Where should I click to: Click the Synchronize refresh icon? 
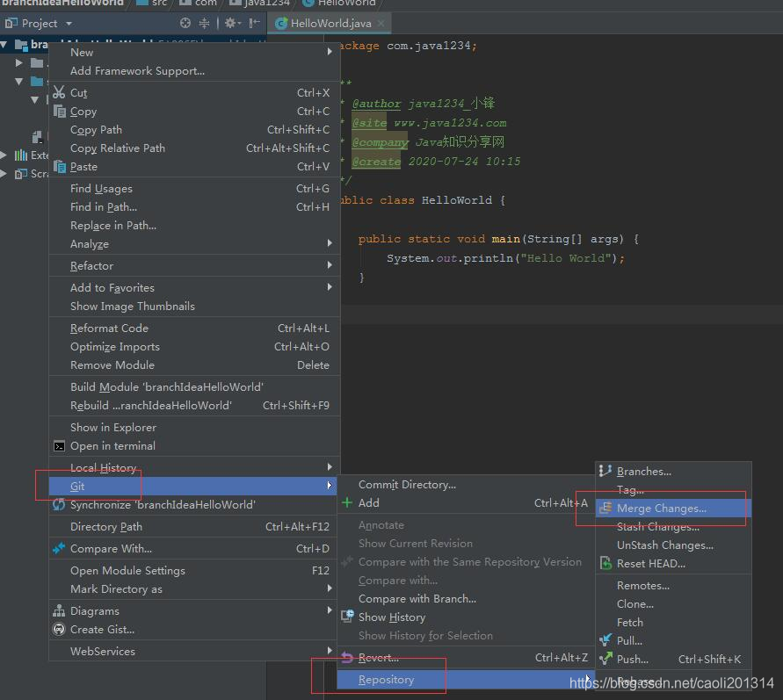pyautogui.click(x=59, y=504)
